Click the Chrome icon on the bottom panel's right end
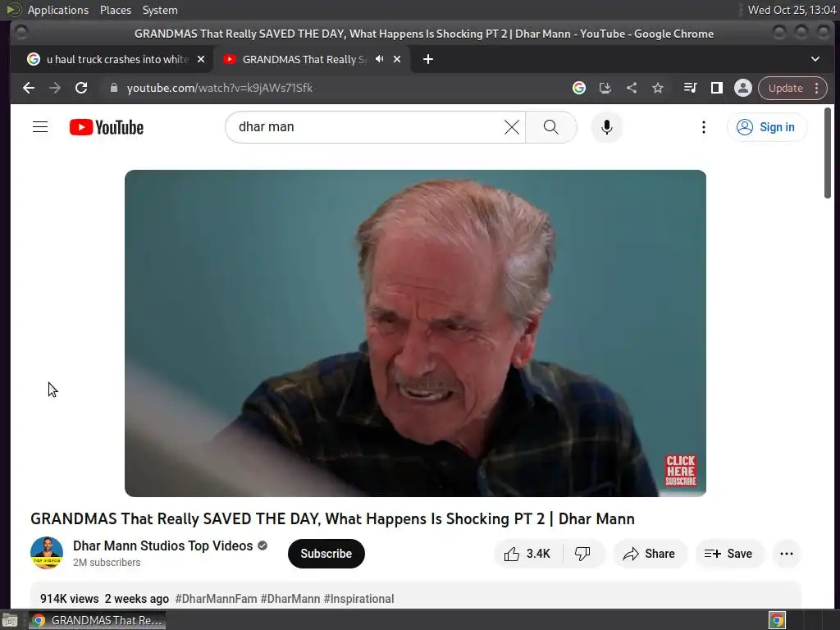This screenshot has width=840, height=630. pos(777,620)
